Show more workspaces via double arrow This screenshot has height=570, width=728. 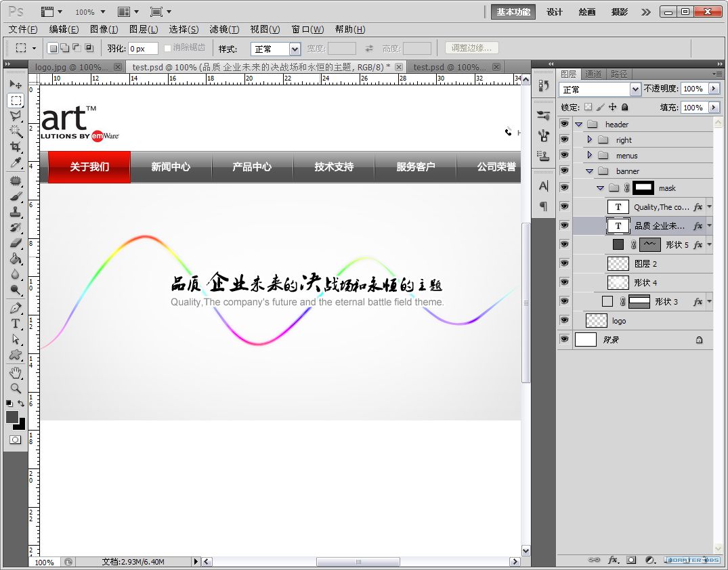click(646, 12)
